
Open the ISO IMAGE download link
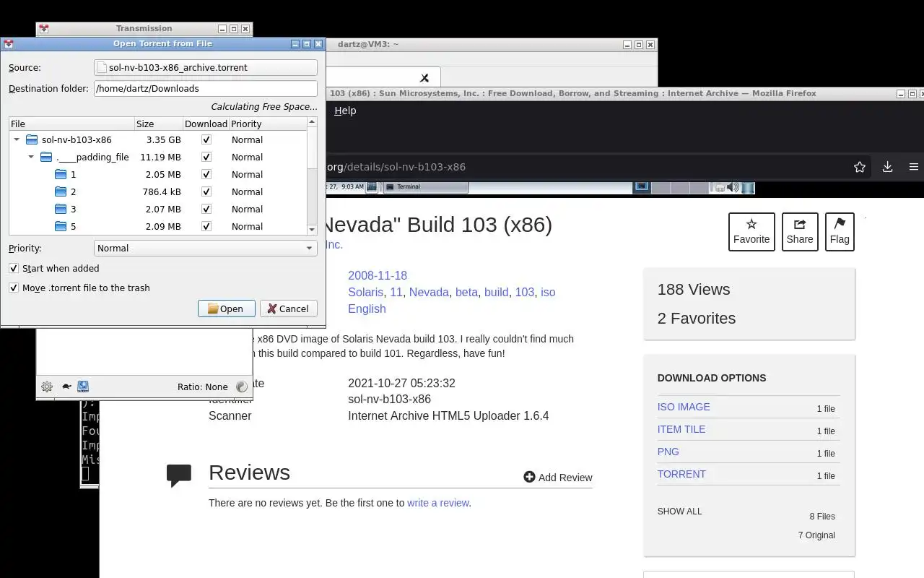tap(684, 407)
